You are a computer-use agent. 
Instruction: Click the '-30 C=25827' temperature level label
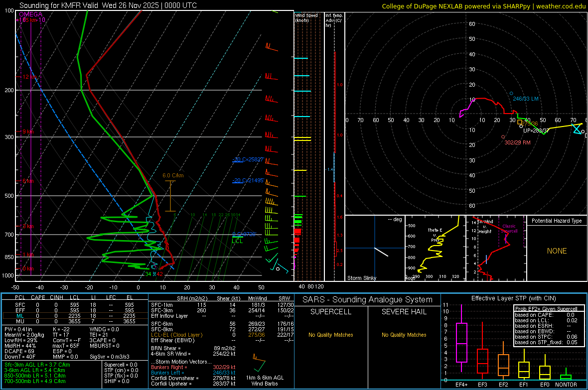248,159
